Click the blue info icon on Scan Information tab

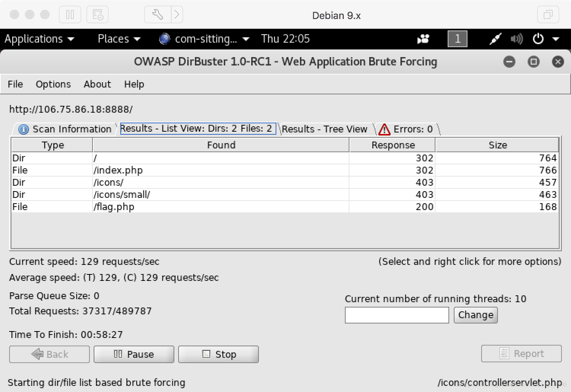24,129
